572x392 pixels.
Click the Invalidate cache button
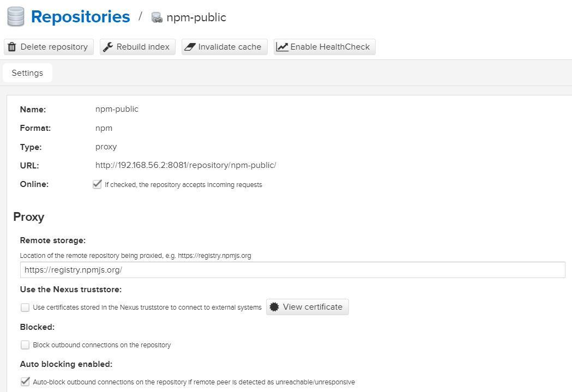[225, 47]
